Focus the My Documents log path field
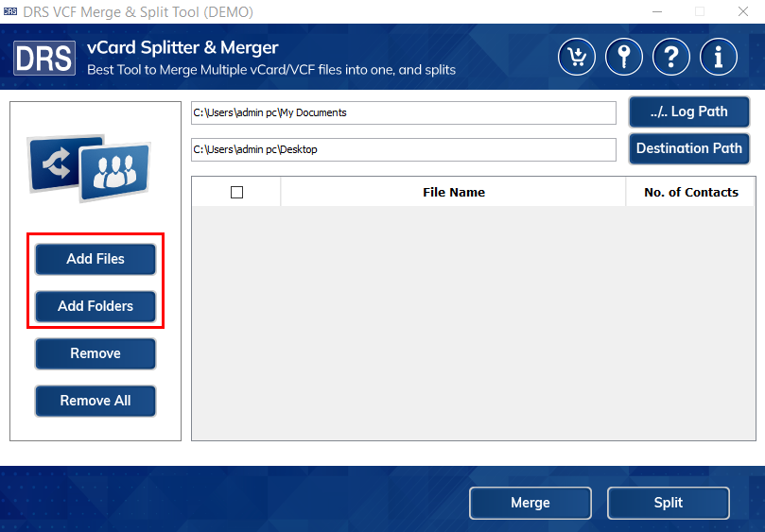765x532 pixels. tap(404, 112)
